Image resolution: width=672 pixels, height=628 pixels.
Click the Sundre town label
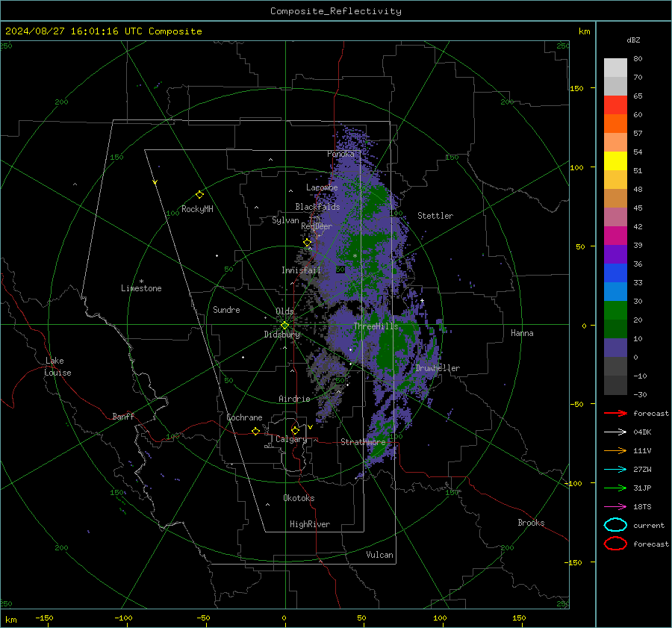pyautogui.click(x=226, y=309)
